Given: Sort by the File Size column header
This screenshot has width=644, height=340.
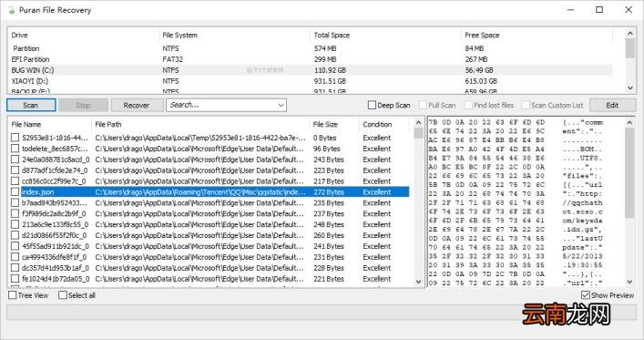Looking at the screenshot, I should tap(334, 124).
